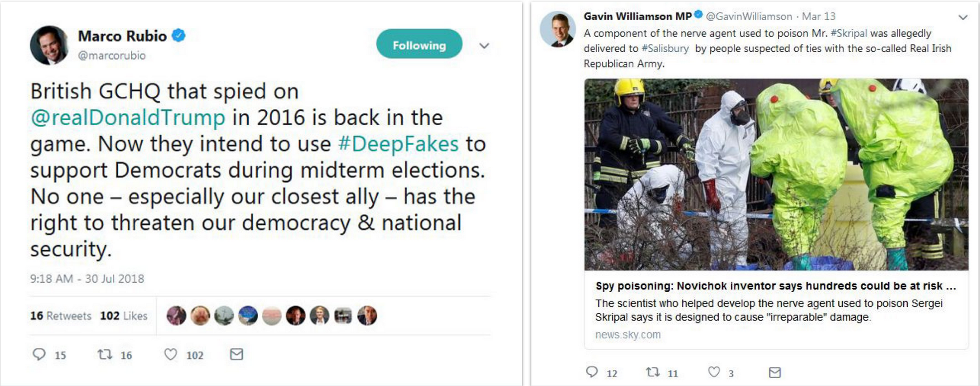980x386 pixels.
Task: View the 16 Retweets list
Action: tap(61, 316)
